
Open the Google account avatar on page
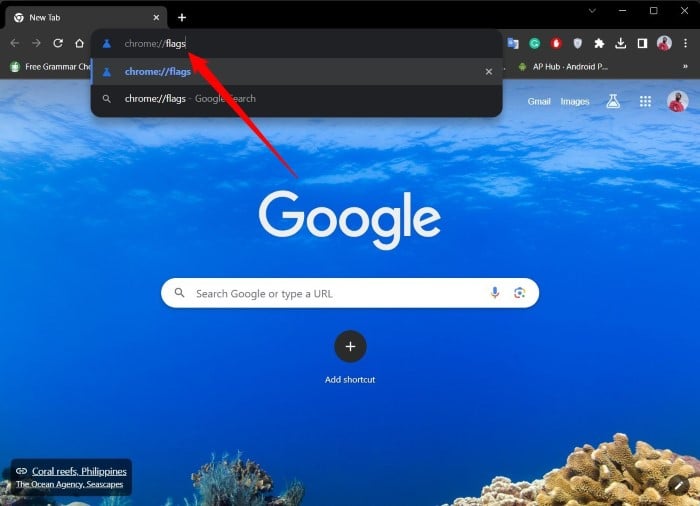[x=678, y=101]
